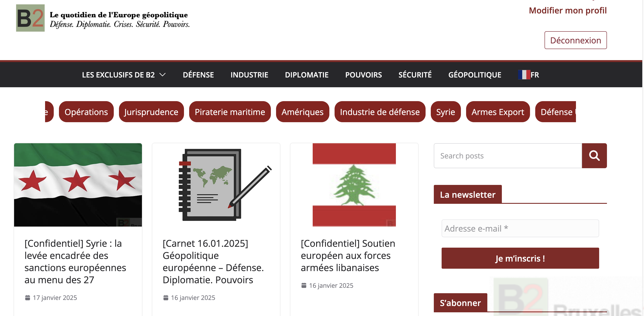Focus the Search posts field

tap(507, 155)
